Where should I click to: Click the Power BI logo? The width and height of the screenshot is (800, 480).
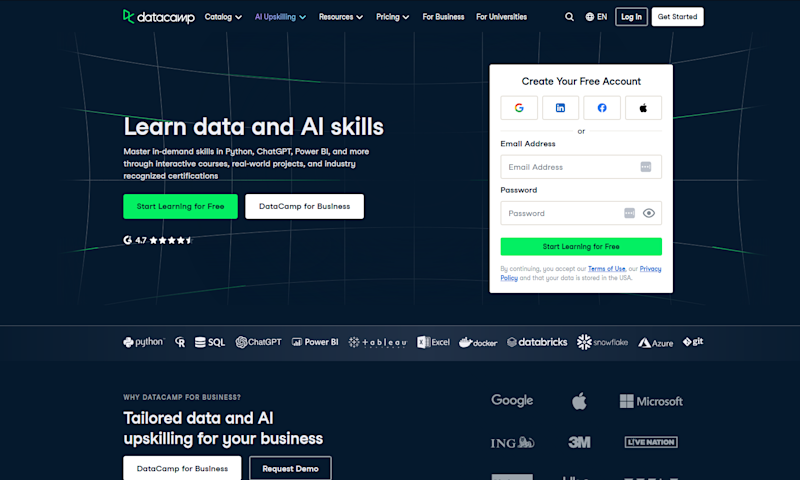click(315, 342)
